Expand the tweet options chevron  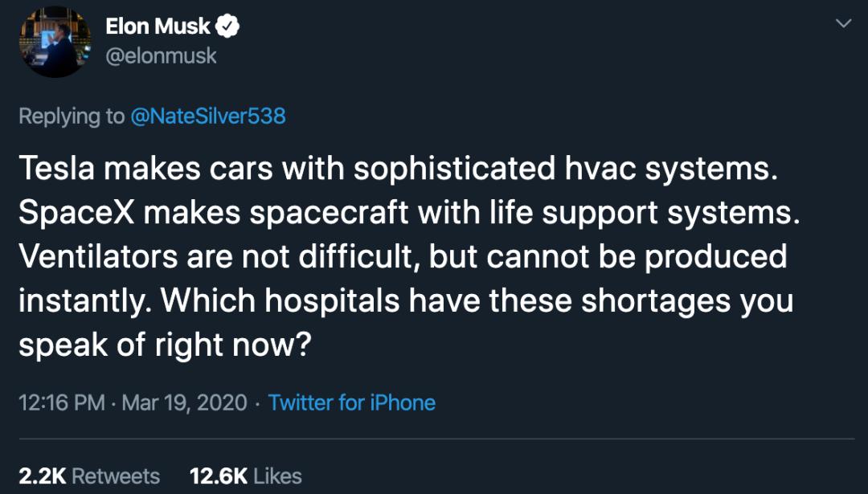844,23
